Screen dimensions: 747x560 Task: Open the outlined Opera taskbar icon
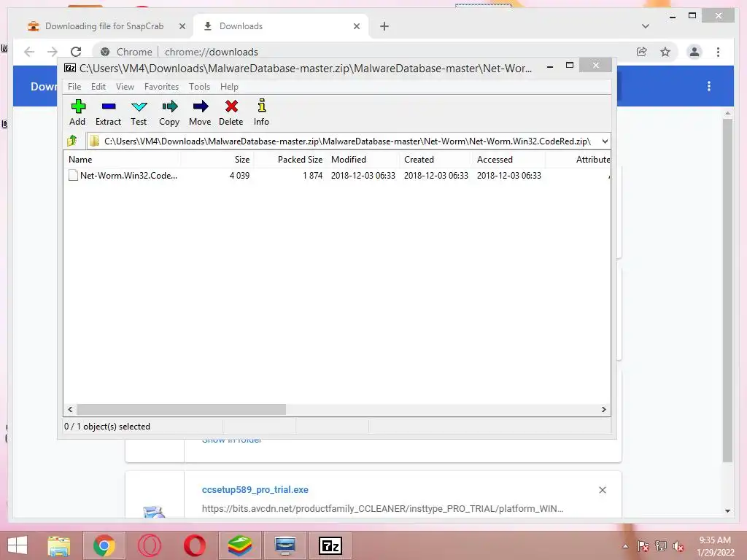(x=149, y=545)
